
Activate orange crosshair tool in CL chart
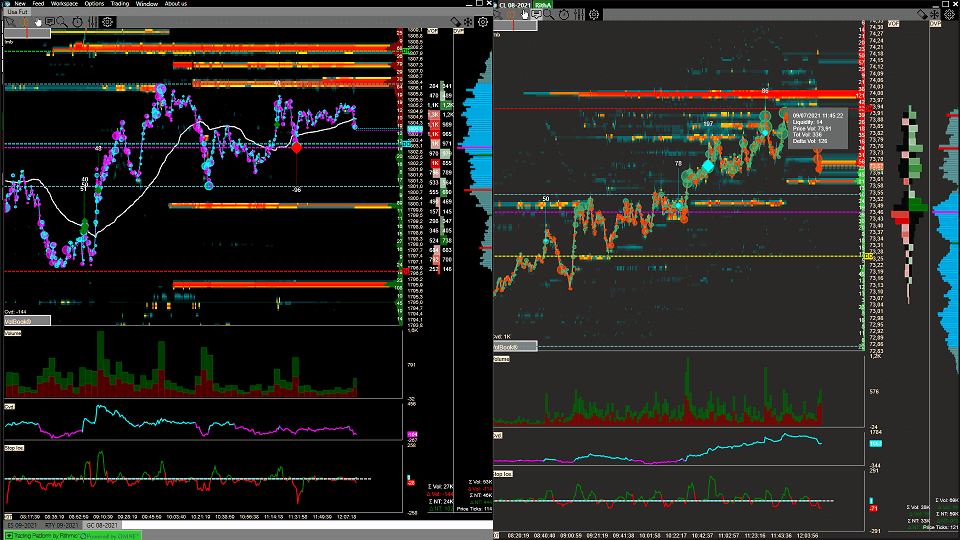pyautogui.click(x=511, y=14)
